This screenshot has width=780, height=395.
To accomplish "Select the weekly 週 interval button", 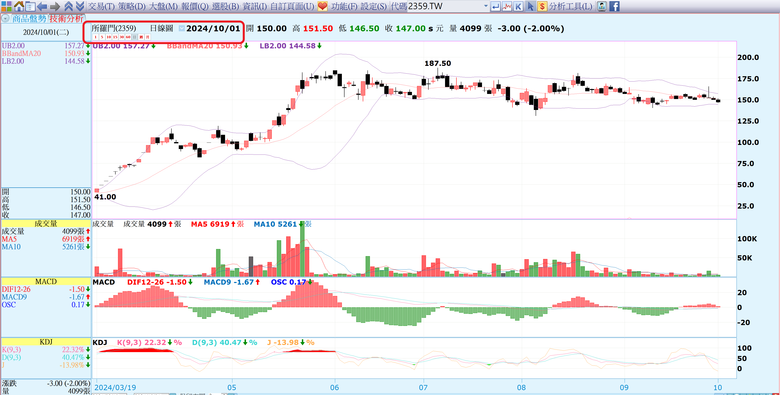I will (141, 37).
